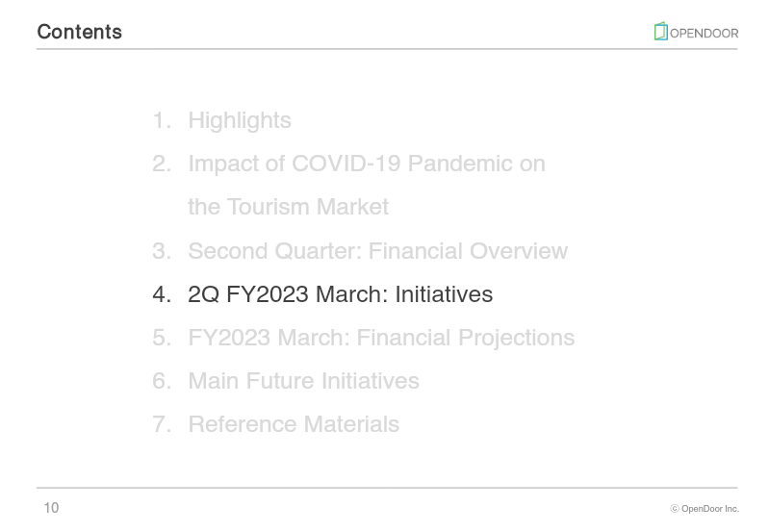Open Second Quarter: Financial Overview item
The image size is (769, 532).
click(377, 251)
